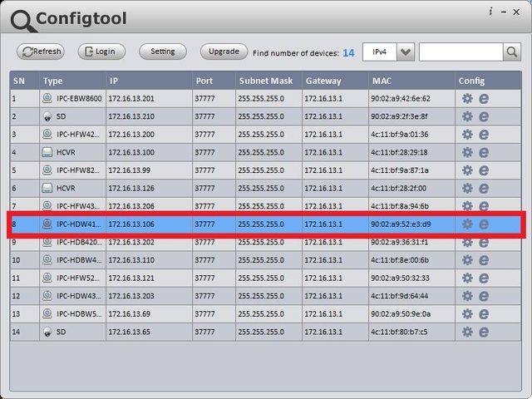Viewport: 532px width, 399px height.
Task: Open browser icon for 172.16.13.110 device
Action: tap(484, 260)
